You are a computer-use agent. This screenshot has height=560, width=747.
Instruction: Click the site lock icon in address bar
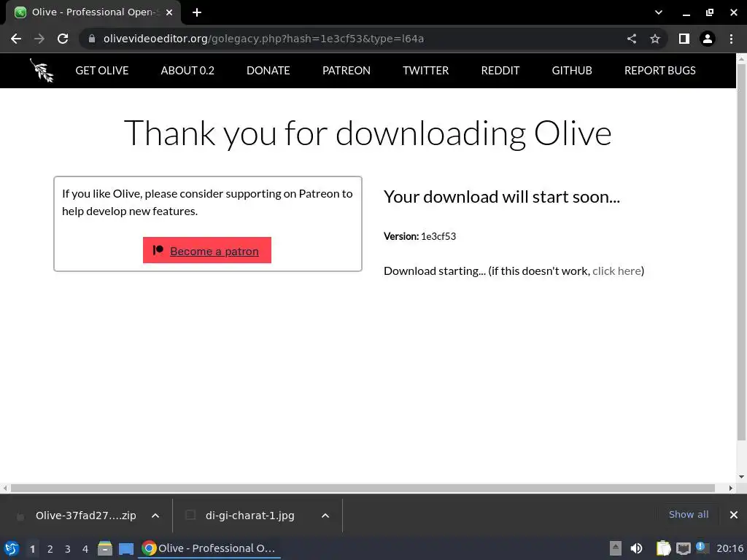92,39
